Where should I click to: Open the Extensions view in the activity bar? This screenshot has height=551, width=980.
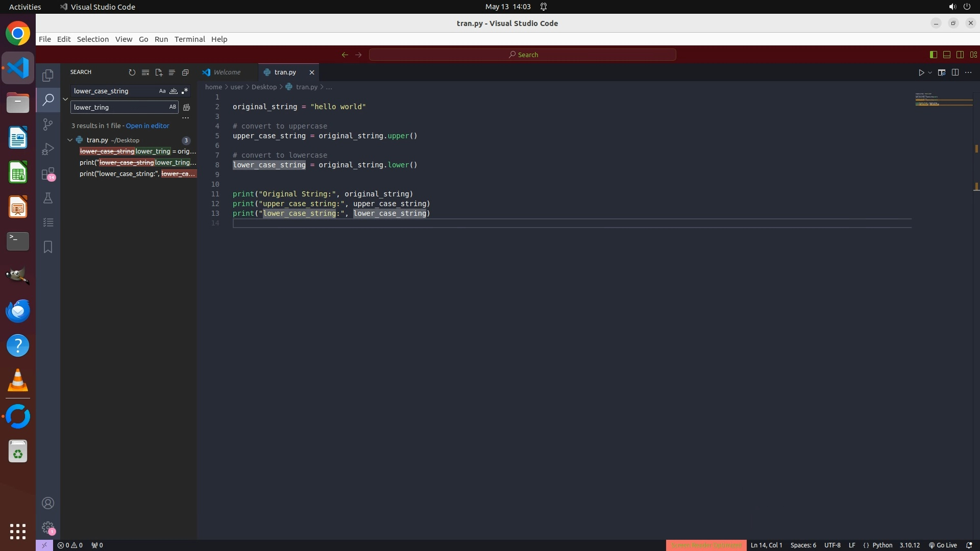click(48, 173)
